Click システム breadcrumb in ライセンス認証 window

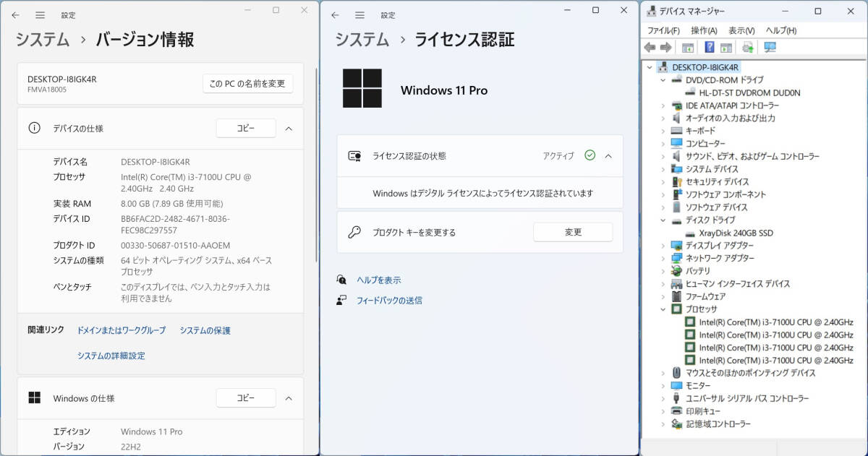point(362,40)
